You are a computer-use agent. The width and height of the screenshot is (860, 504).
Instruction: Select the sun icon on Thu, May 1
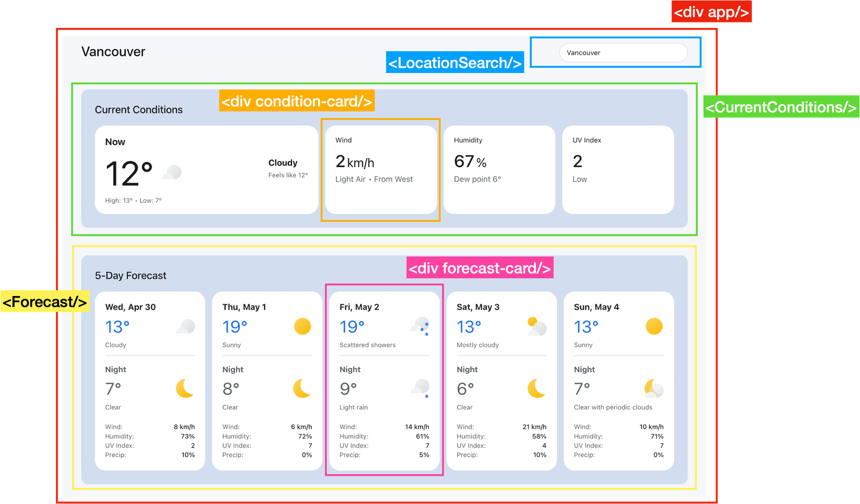pos(302,326)
